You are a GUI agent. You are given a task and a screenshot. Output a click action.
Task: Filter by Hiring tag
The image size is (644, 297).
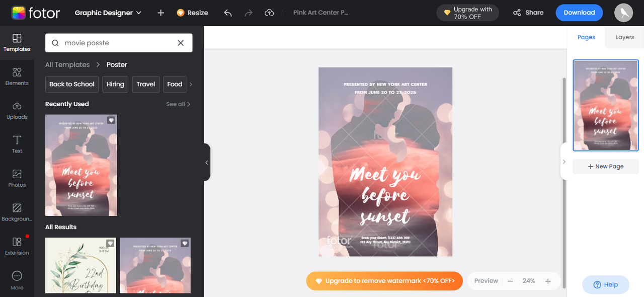click(115, 84)
